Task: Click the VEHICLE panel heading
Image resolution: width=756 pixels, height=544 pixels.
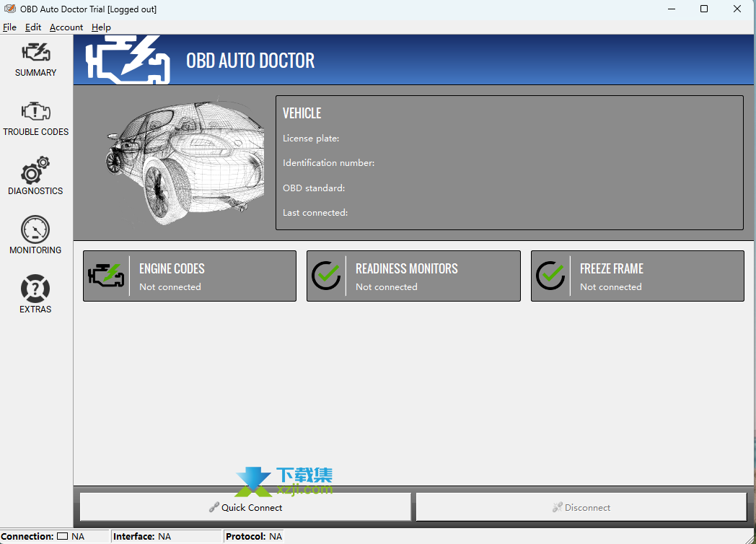Action: tap(302, 113)
